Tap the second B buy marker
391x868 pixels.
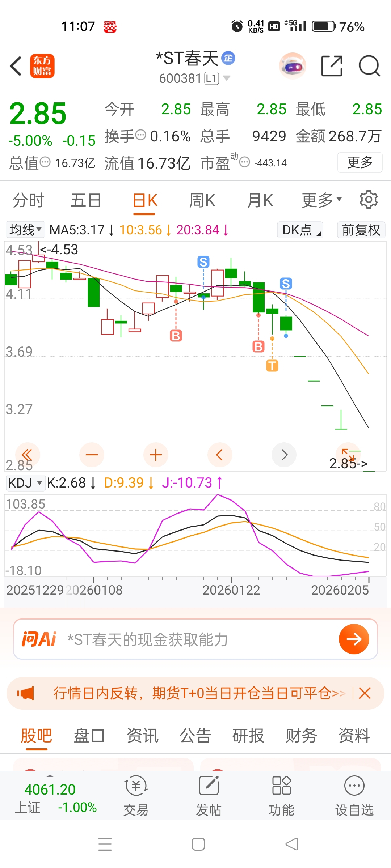tap(258, 346)
